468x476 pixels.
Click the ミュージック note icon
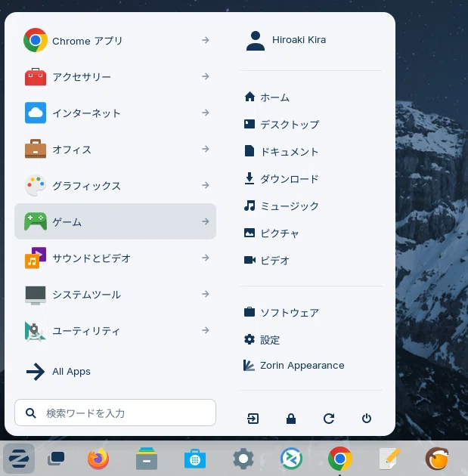249,206
